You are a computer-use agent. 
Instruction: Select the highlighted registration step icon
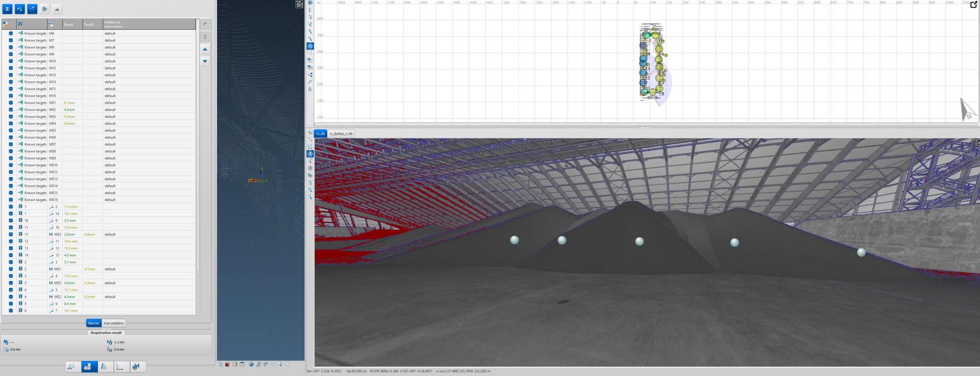click(89, 367)
